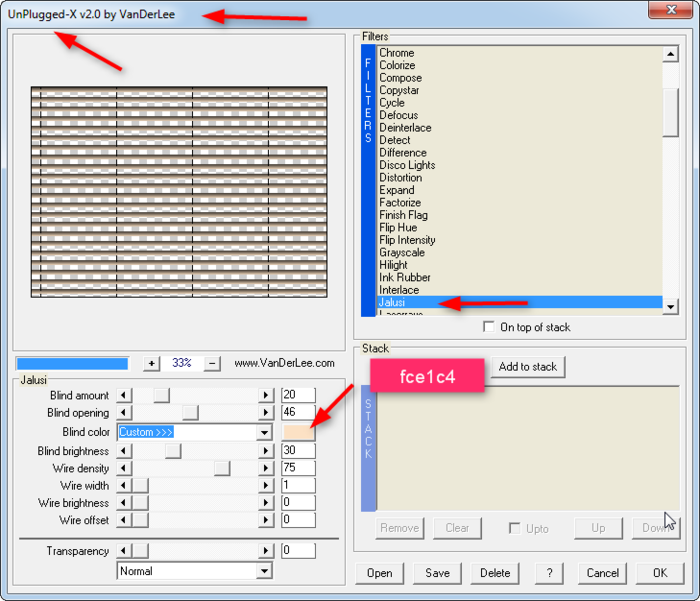Choose the Disco Lights filter

pyautogui.click(x=407, y=165)
